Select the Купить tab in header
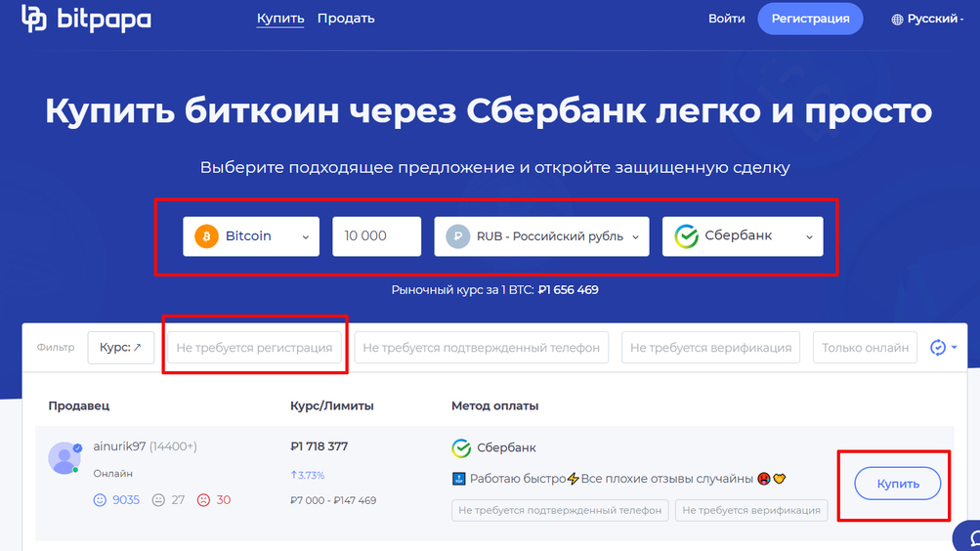Viewport: 980px width, 551px height. coord(280,19)
